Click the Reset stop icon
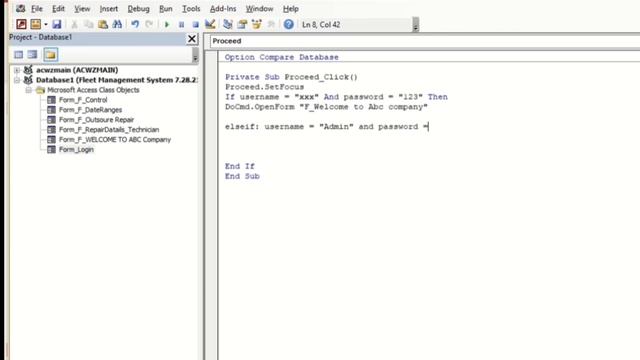640x360 pixels. [196, 24]
